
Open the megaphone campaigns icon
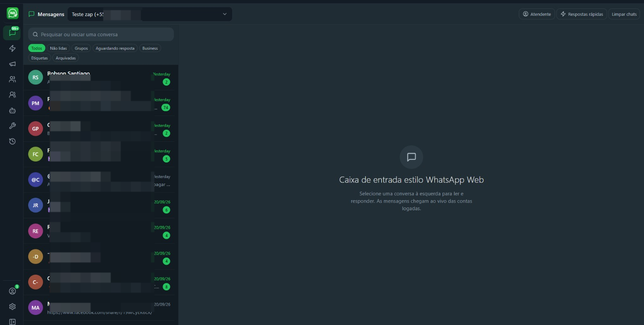click(12, 64)
